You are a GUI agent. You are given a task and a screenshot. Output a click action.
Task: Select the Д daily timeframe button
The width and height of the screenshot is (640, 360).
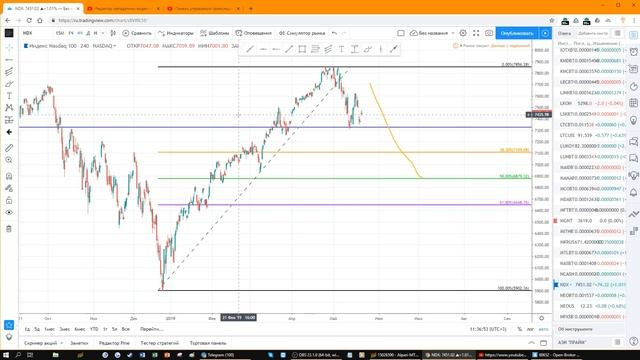pos(88,33)
